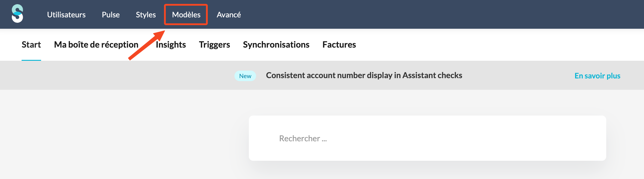Click the gray announcement banner's left side
Screen dimensions: 644x179
(x=90, y=75)
